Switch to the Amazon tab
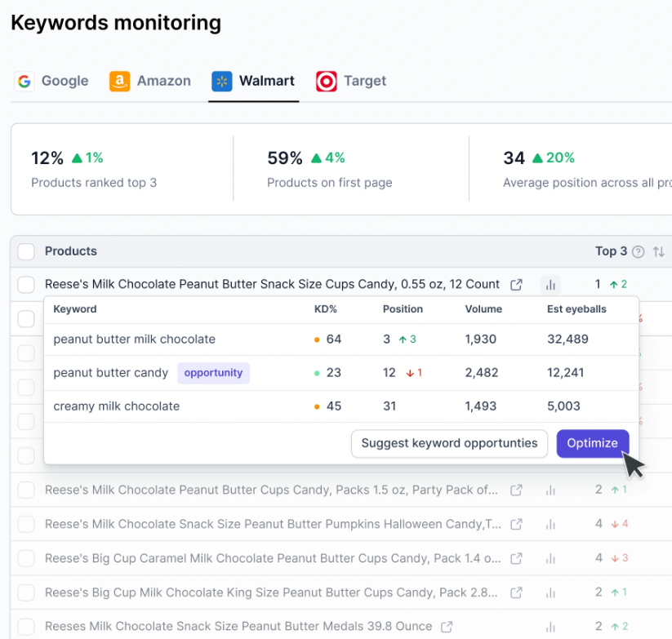 (150, 81)
